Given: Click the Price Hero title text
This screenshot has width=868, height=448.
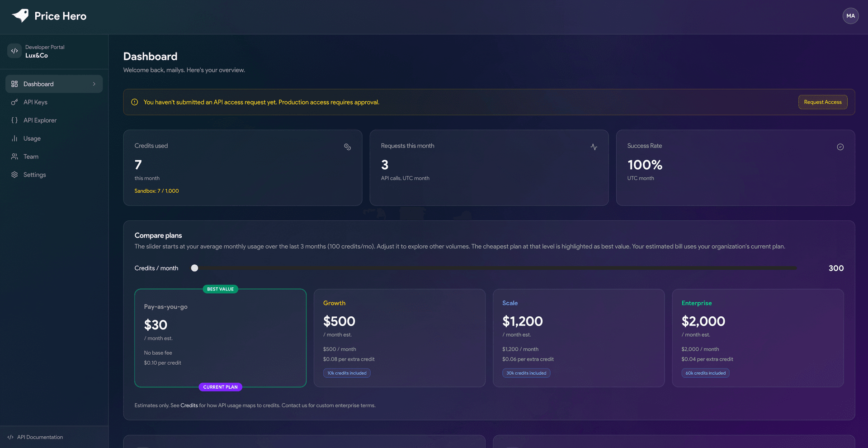Looking at the screenshot, I should [x=60, y=16].
